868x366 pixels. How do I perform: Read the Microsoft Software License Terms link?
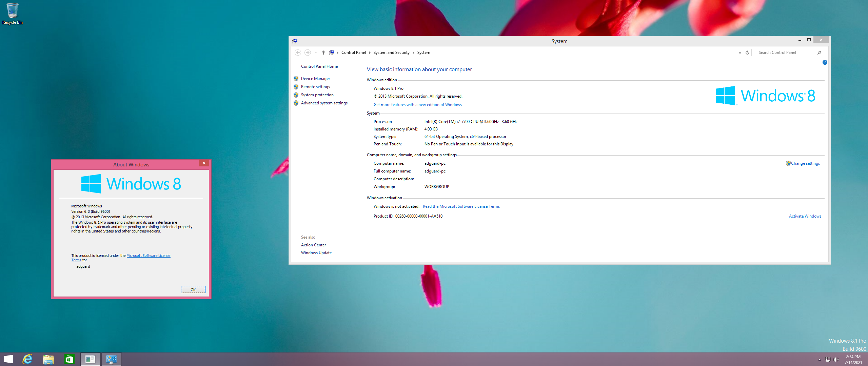click(461, 206)
